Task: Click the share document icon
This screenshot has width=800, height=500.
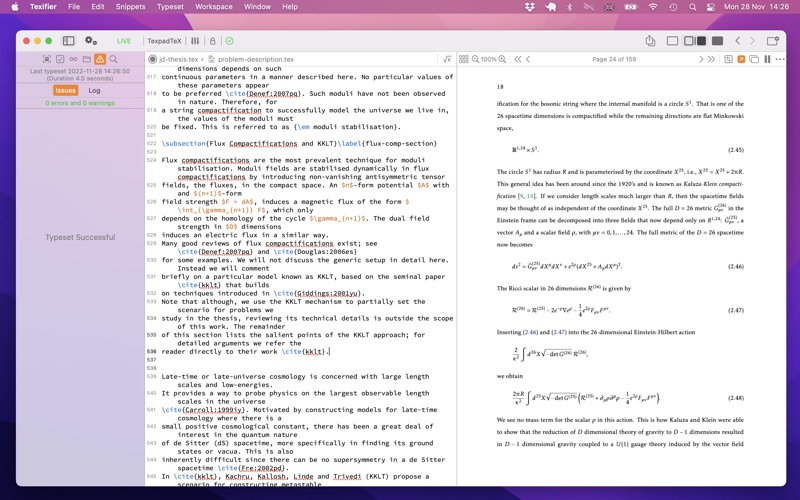Action: 650,41
